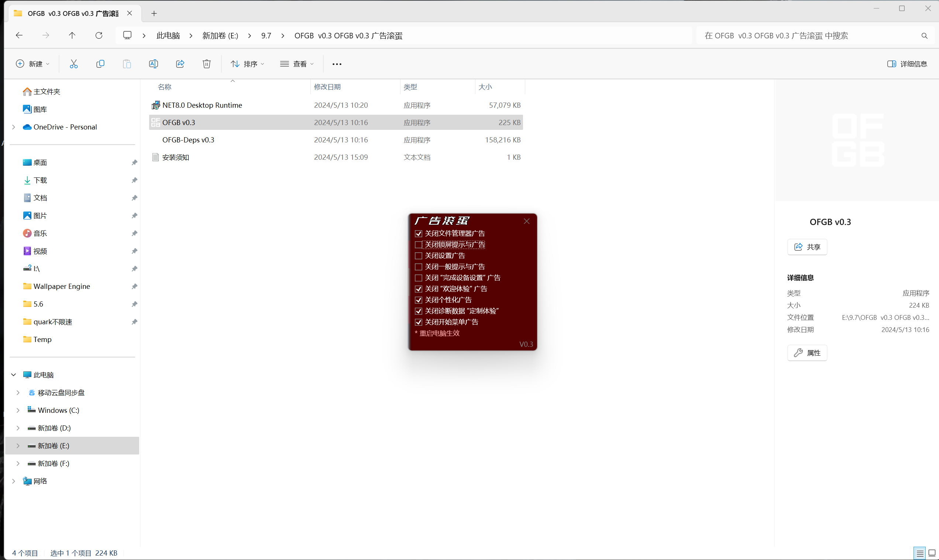
Task: Click the 共享 button in details pane
Action: [x=807, y=247]
